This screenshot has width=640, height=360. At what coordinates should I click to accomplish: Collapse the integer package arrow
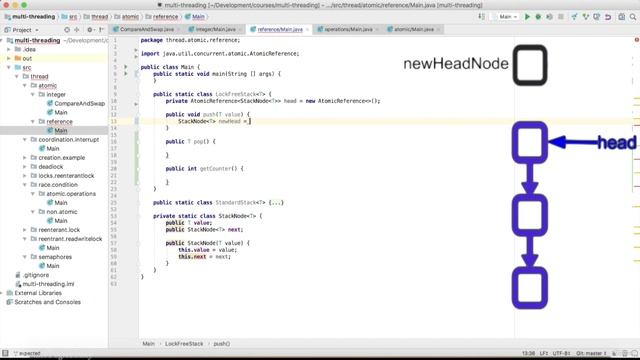click(x=33, y=94)
